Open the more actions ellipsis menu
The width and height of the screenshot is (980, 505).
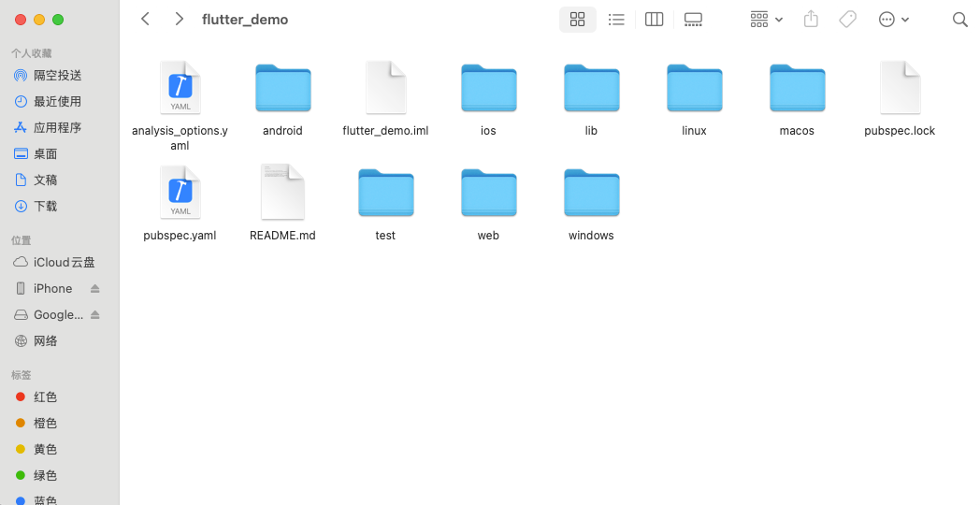pyautogui.click(x=894, y=20)
